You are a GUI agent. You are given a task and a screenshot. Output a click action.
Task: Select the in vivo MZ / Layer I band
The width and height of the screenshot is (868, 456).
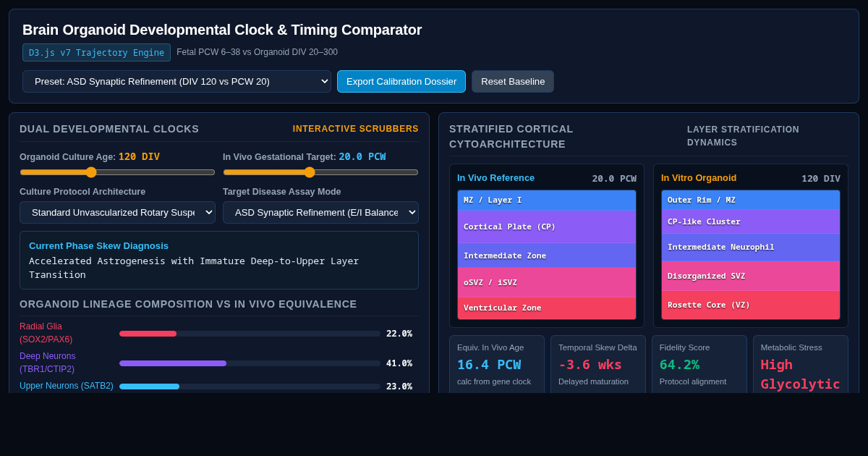(x=547, y=200)
